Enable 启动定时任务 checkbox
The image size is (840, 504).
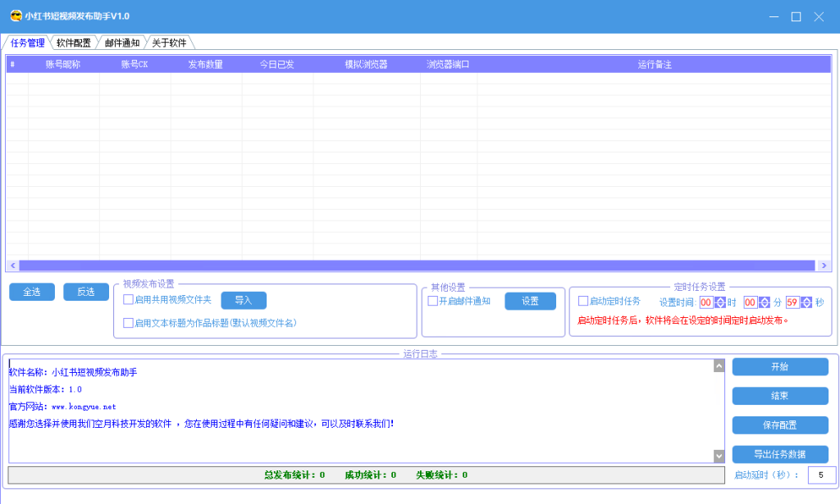coord(583,302)
